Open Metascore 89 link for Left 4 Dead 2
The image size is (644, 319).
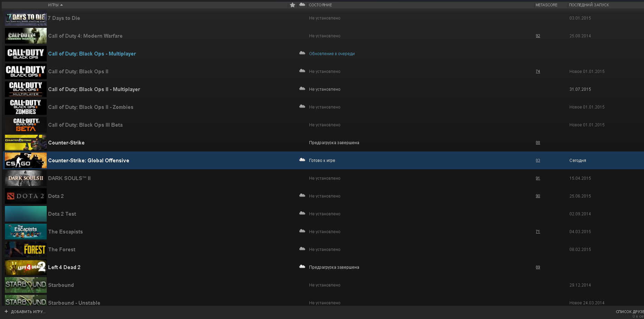click(538, 267)
